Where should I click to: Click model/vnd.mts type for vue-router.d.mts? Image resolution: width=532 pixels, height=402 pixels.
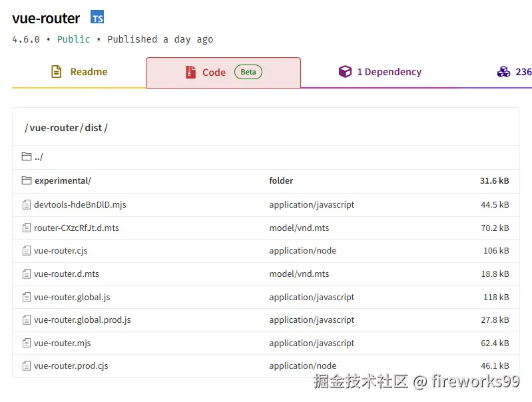click(x=299, y=274)
